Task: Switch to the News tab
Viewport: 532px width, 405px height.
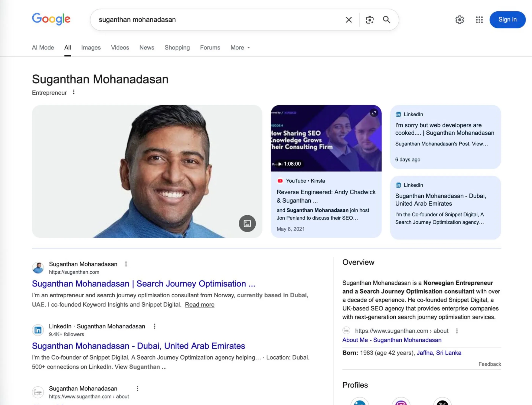Action: [x=147, y=47]
